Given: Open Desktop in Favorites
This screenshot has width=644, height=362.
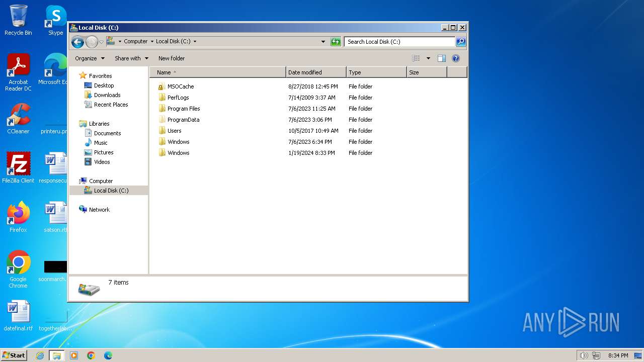Looking at the screenshot, I should (x=104, y=85).
